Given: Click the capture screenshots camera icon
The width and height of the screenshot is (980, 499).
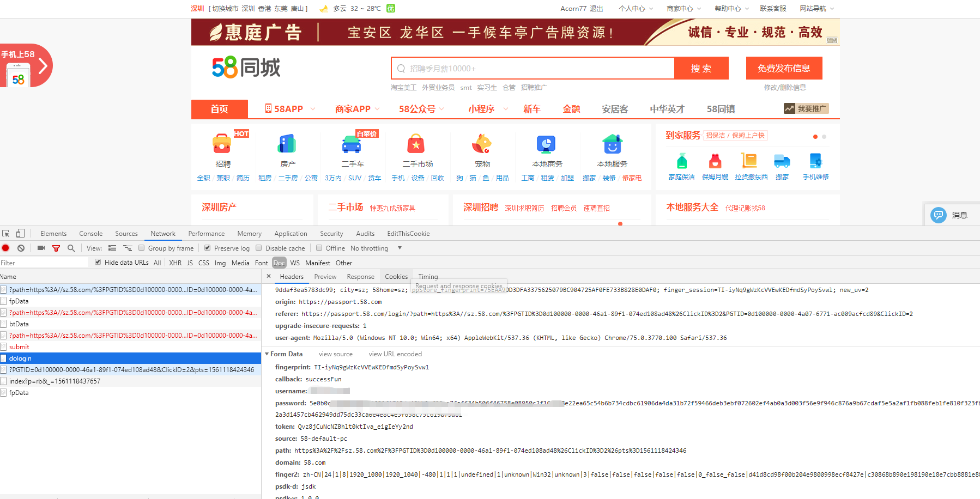Looking at the screenshot, I should click(x=41, y=248).
